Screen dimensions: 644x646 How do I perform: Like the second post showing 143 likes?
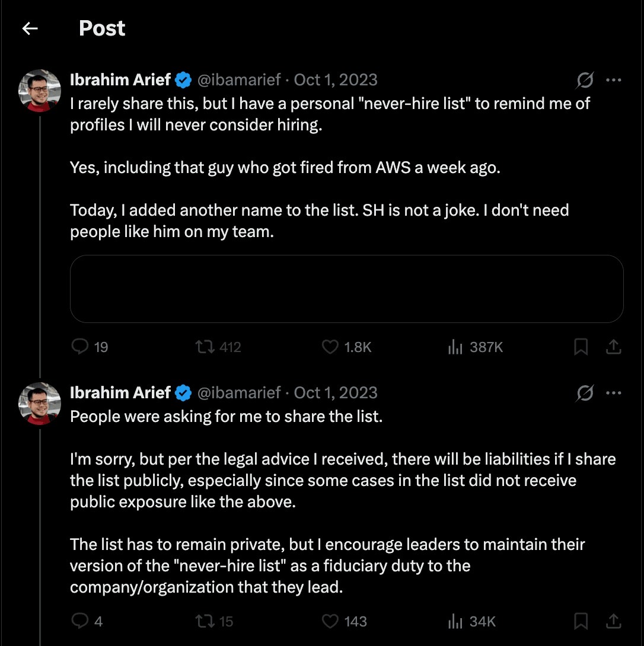(x=345, y=621)
